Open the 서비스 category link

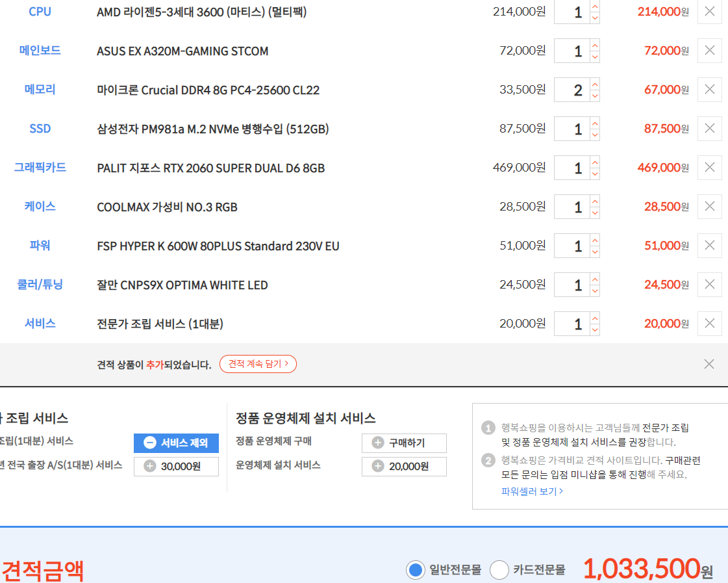(x=40, y=323)
